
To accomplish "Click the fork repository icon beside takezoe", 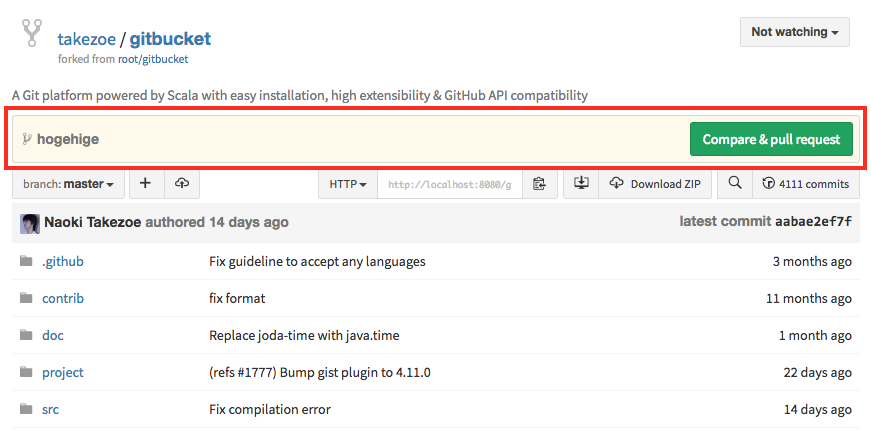I will [x=32, y=33].
